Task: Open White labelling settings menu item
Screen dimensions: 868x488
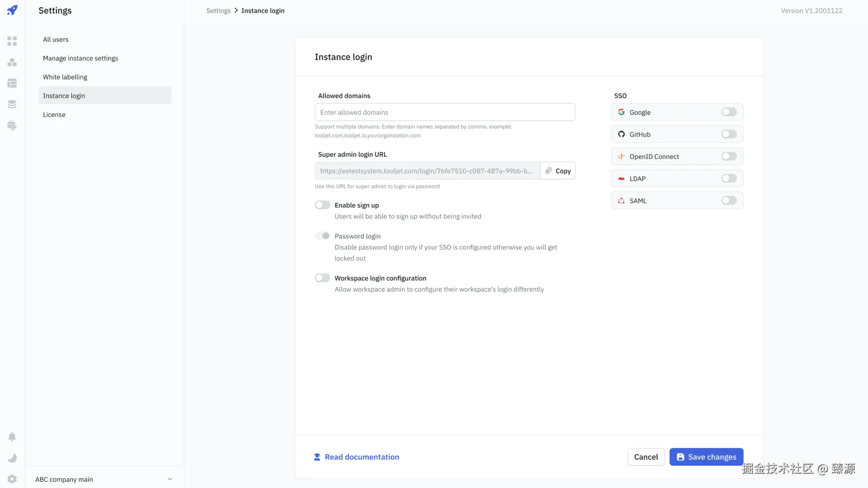Action: coord(65,77)
